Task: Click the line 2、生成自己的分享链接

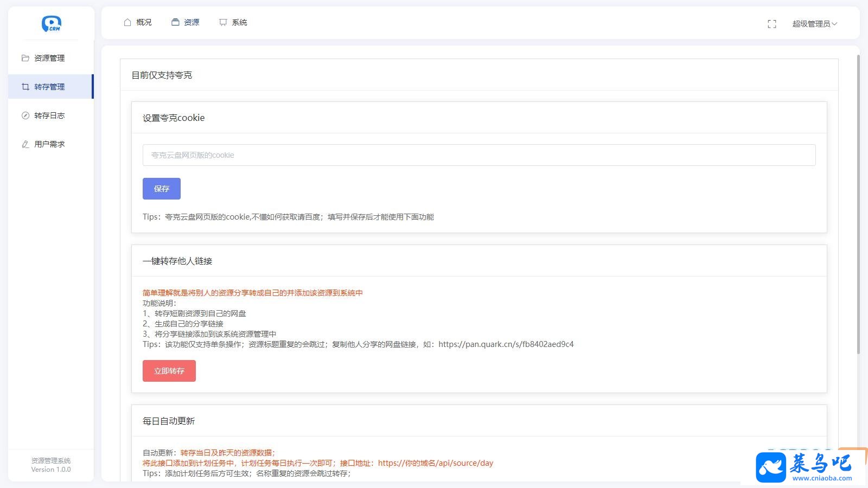Action: click(x=183, y=324)
